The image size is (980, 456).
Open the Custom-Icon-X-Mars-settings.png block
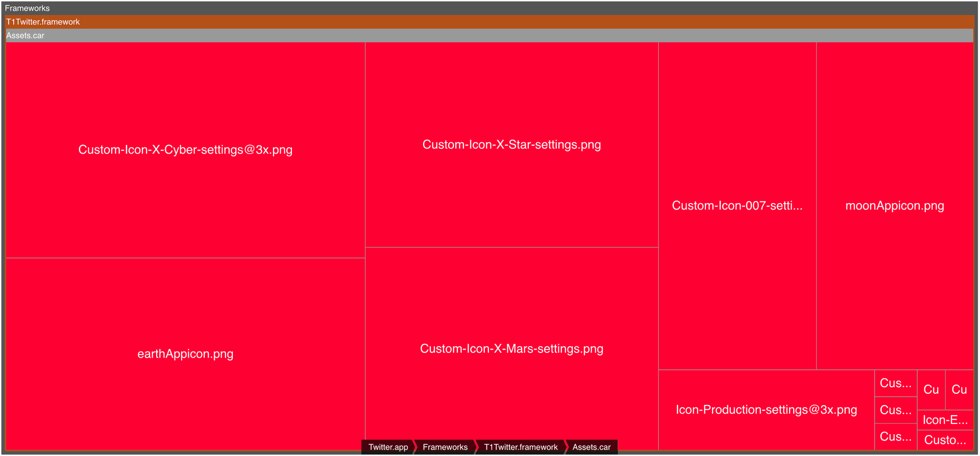coord(511,349)
